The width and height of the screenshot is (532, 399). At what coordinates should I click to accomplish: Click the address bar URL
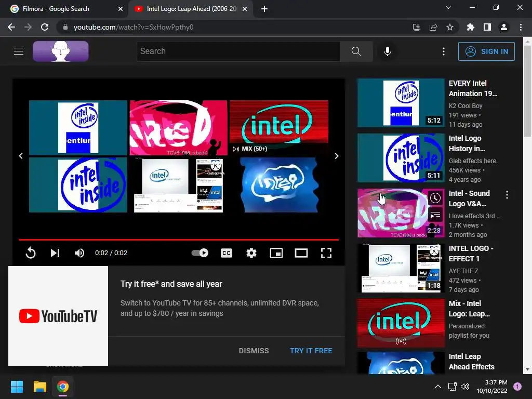pyautogui.click(x=134, y=27)
